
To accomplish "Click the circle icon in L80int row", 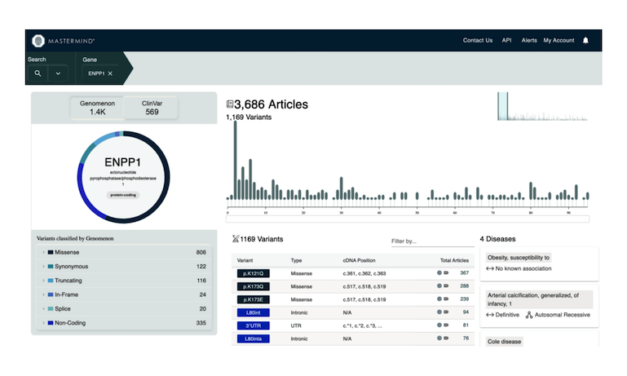I will [439, 312].
